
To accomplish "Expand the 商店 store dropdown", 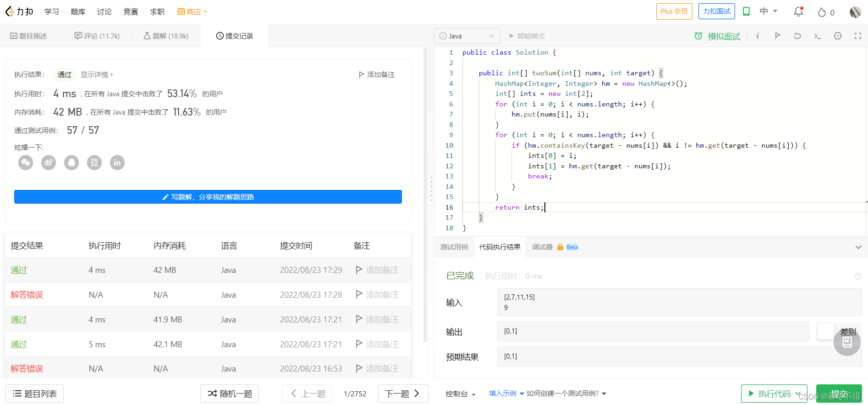I will point(192,12).
